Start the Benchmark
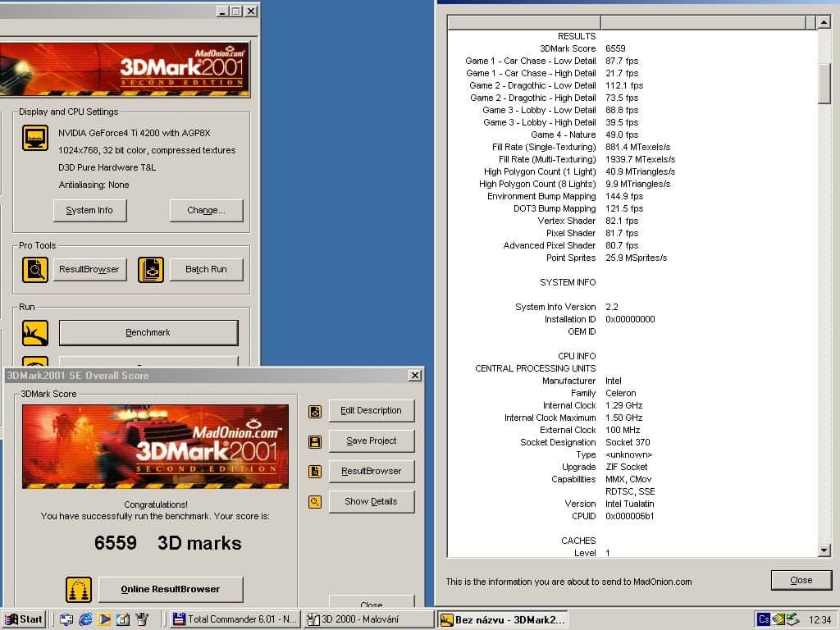840x630 pixels. (x=148, y=333)
